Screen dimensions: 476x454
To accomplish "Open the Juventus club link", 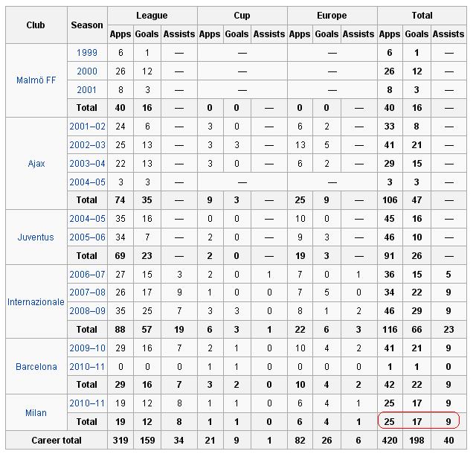I will [x=36, y=237].
